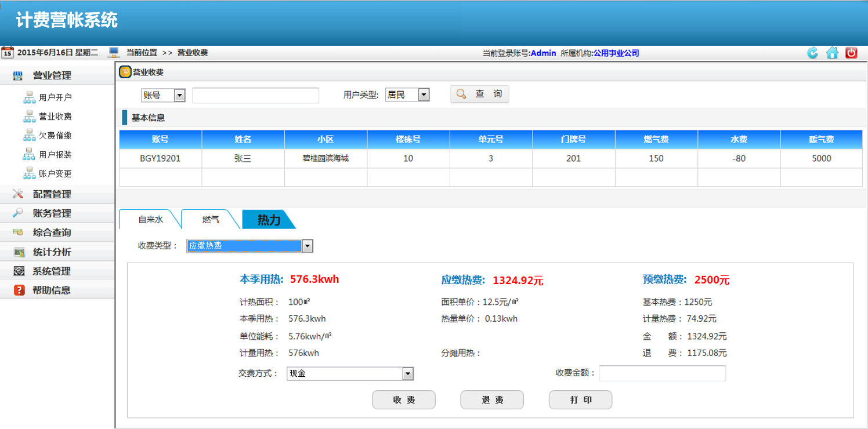This screenshot has width=868, height=429.
Task: Click water fee cell -80
Action: pos(739,158)
